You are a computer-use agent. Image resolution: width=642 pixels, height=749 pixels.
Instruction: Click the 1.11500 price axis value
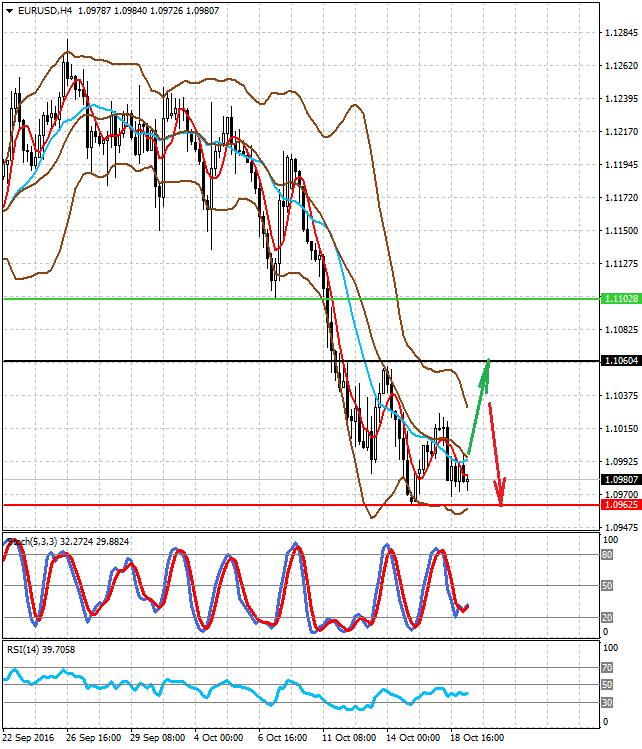tap(621, 230)
